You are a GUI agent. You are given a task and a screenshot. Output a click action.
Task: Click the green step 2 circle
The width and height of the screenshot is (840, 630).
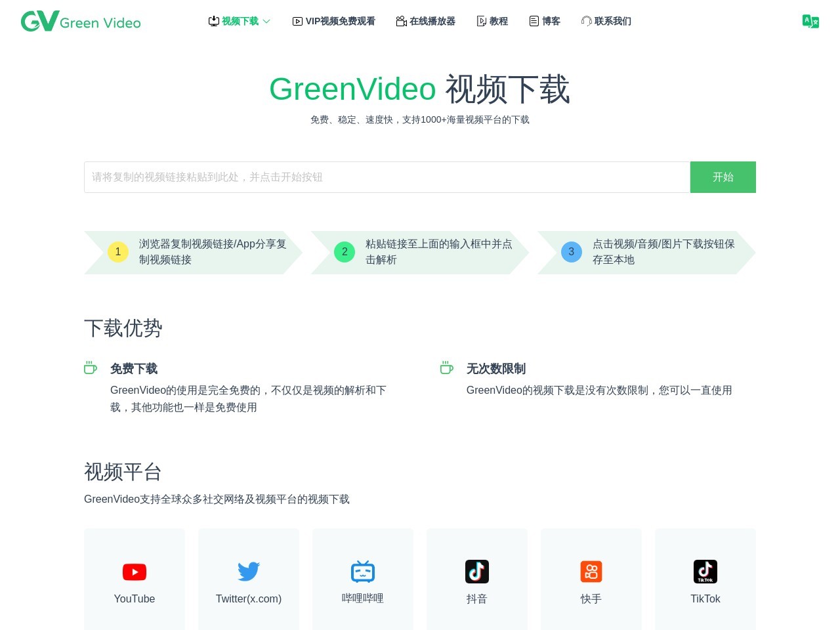click(x=345, y=252)
